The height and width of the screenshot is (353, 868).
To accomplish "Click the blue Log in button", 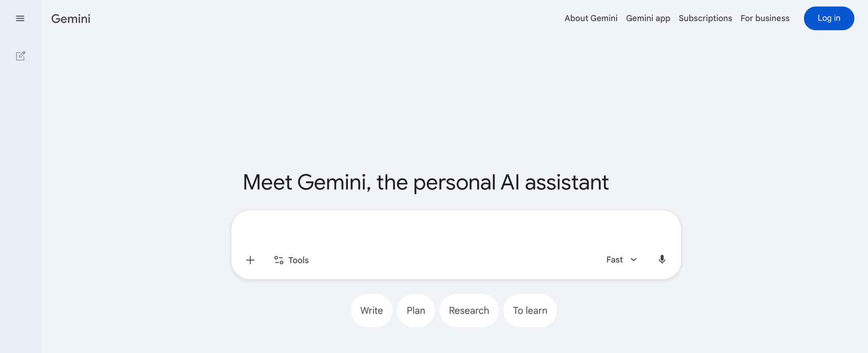I will (829, 18).
